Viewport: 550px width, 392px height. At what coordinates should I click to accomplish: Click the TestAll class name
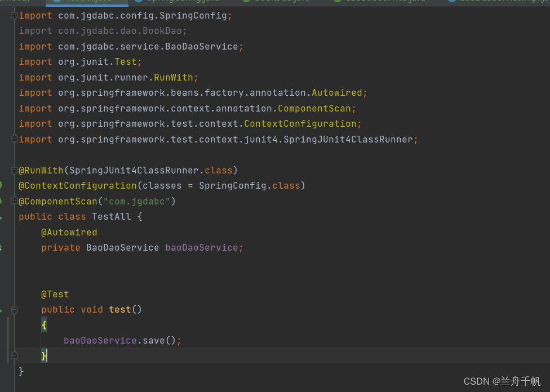pos(112,217)
